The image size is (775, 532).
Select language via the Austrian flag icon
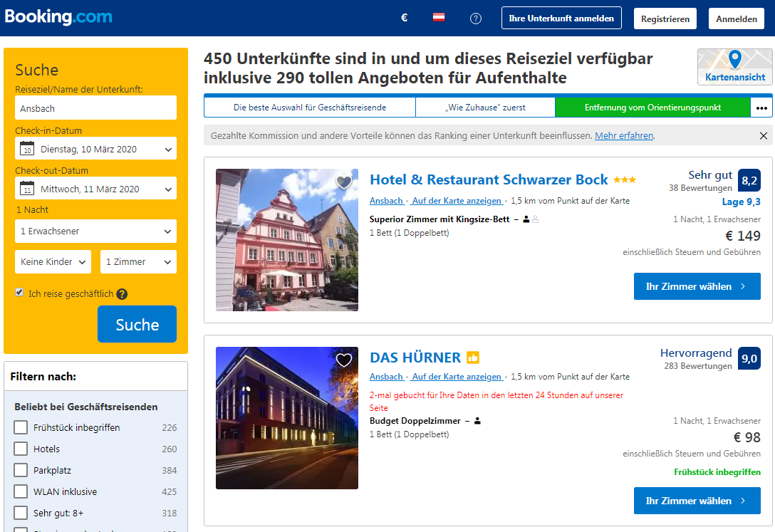(439, 18)
